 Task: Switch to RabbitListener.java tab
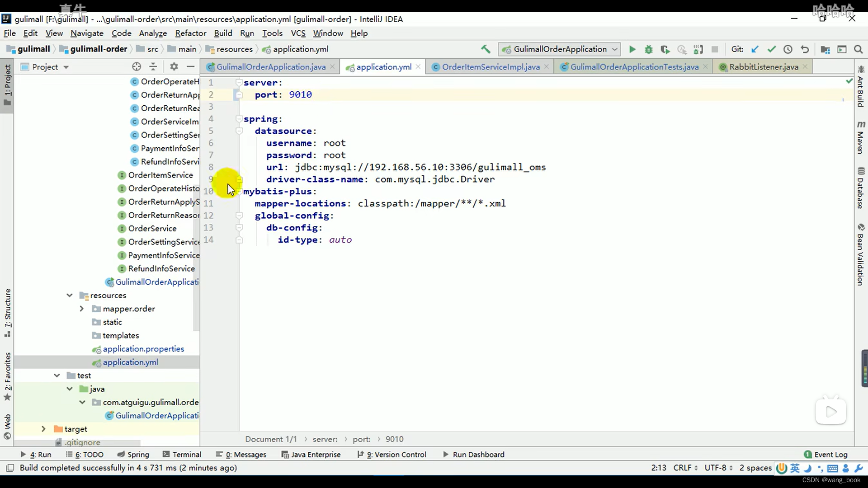tap(764, 67)
